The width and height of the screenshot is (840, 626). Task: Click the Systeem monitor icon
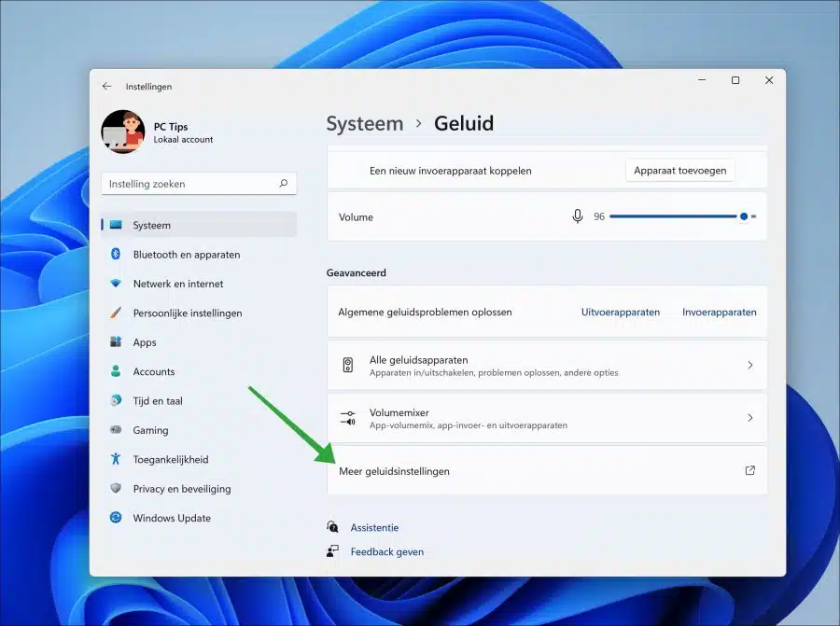pyautogui.click(x=116, y=225)
